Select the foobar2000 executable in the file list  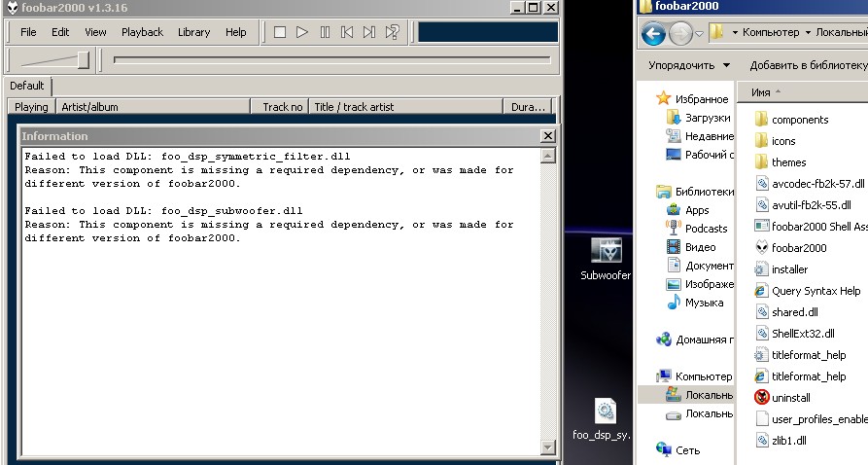(x=790, y=248)
